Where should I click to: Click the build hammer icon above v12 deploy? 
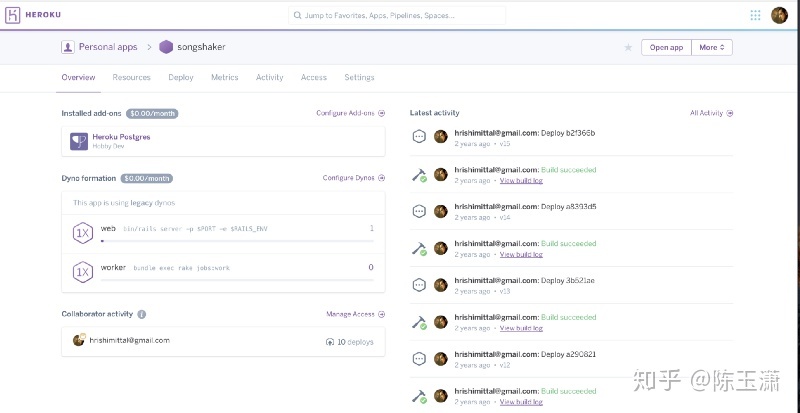pos(419,323)
